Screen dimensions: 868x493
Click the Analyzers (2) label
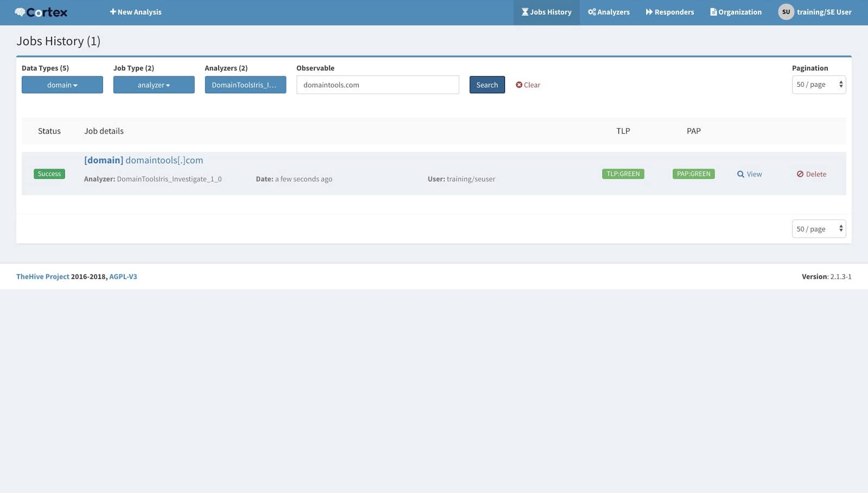pos(226,68)
